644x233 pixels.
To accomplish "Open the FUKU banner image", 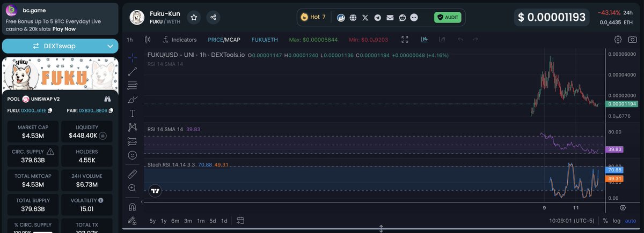I will click(61, 74).
